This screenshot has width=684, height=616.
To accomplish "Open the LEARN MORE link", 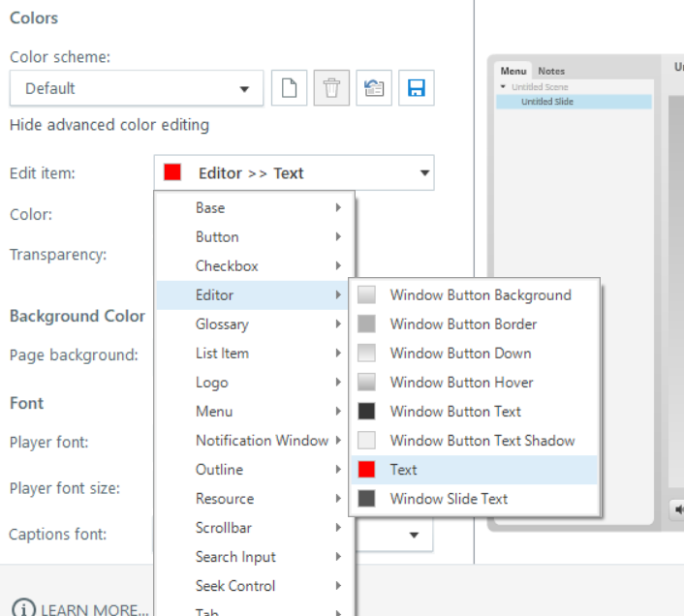I will coord(94,609).
